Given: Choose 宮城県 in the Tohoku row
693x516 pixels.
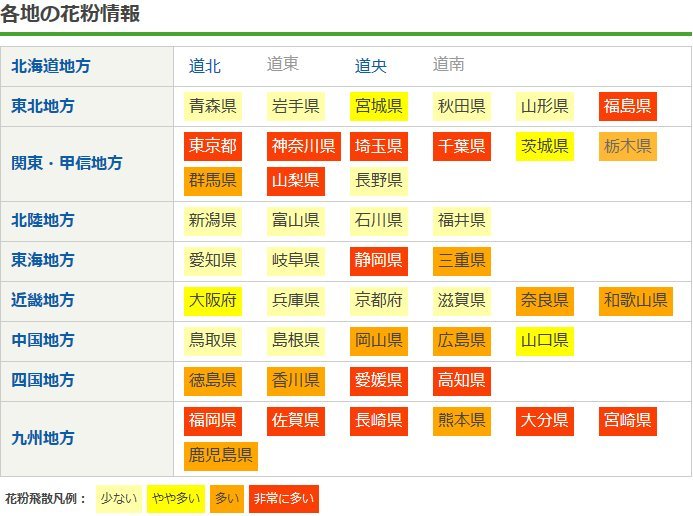Looking at the screenshot, I should click(379, 106).
